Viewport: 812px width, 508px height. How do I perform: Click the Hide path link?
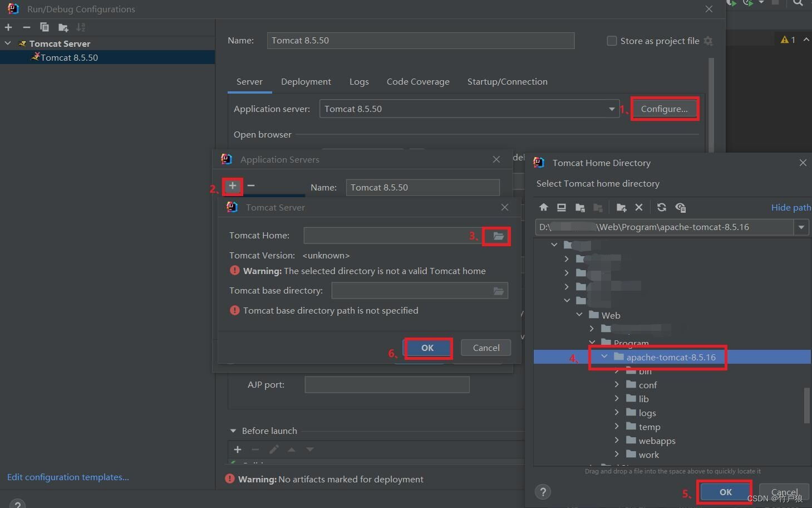(x=791, y=207)
